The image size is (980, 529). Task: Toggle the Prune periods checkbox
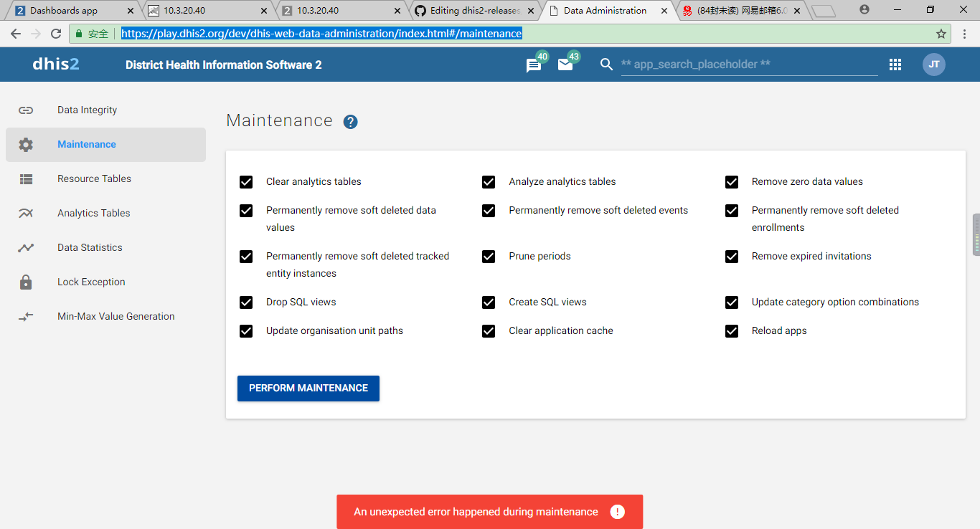point(489,257)
